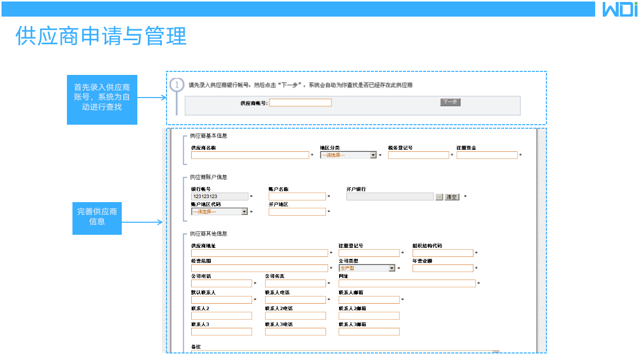
Task: Open the 地区分类 dropdown
Action: tap(373, 155)
